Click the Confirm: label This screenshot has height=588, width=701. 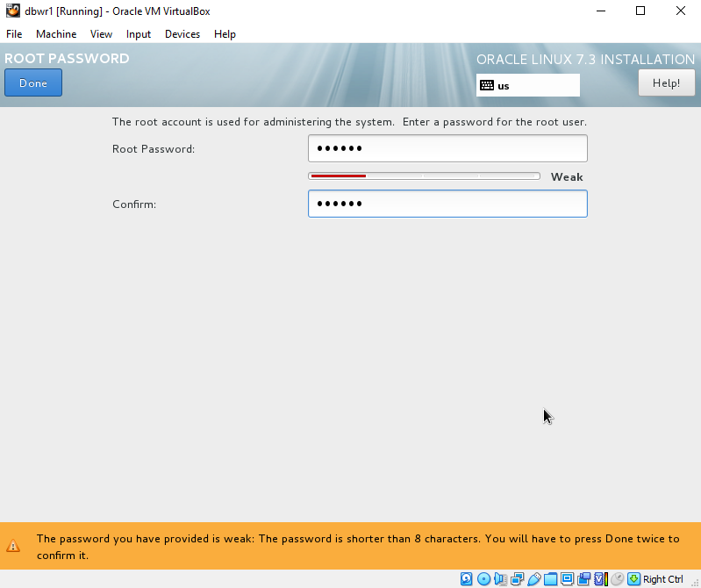(134, 204)
